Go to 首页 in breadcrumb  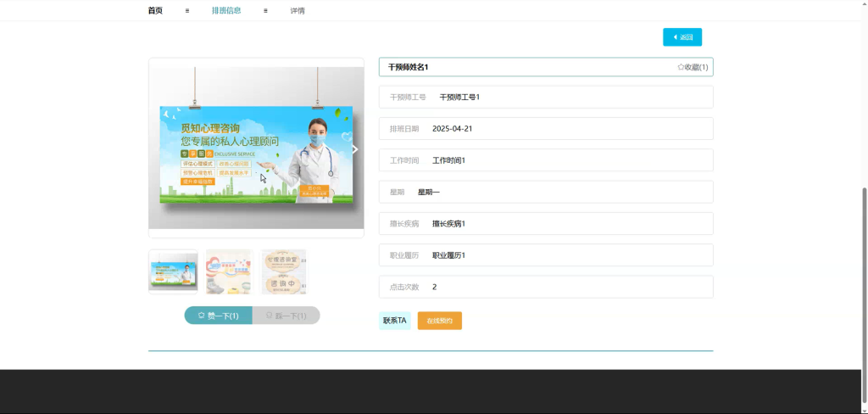[x=156, y=10]
